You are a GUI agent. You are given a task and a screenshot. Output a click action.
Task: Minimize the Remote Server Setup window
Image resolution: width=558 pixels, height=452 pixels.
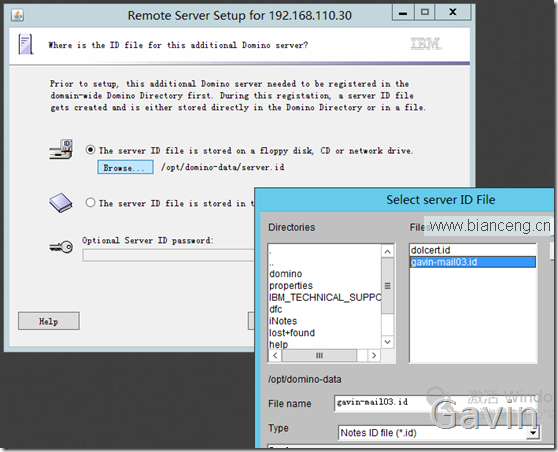[x=403, y=13]
